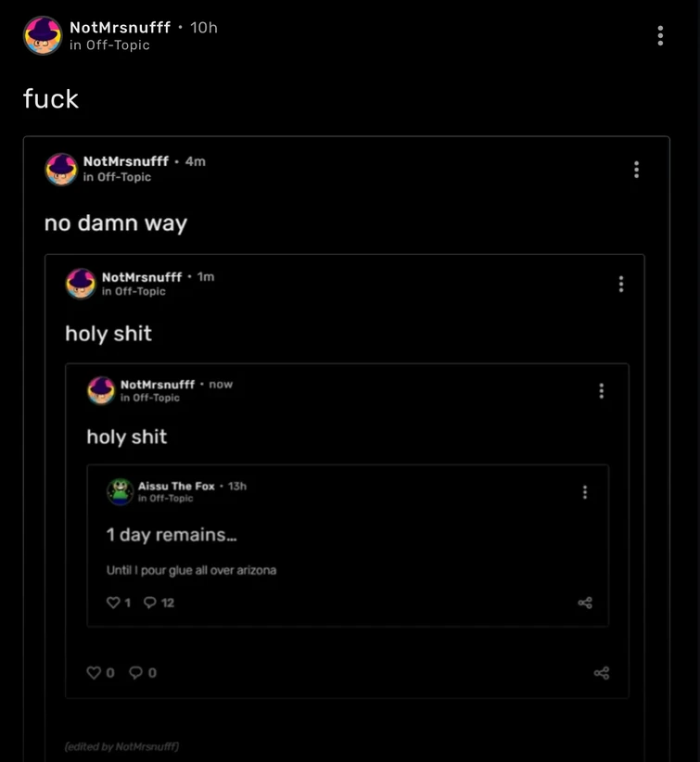Viewport: 700px width, 762px height.
Task: Open Aissu The Fox's post options menu
Action: [x=585, y=491]
